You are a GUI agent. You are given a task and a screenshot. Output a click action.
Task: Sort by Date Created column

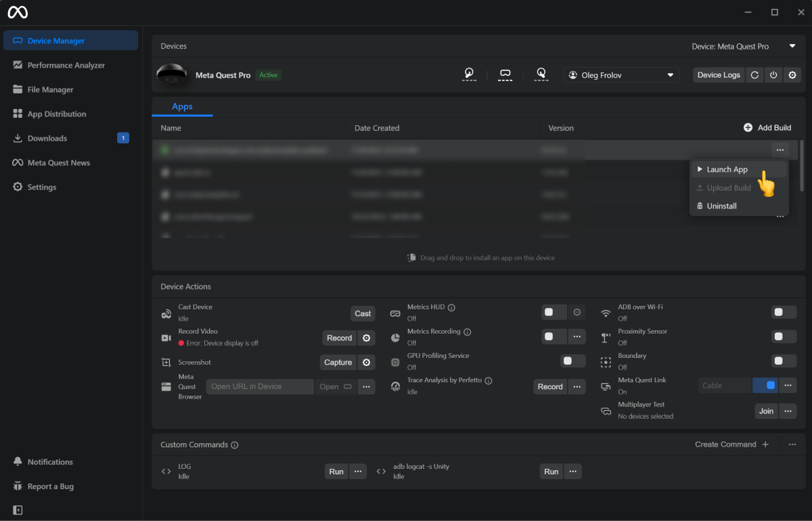(x=377, y=128)
